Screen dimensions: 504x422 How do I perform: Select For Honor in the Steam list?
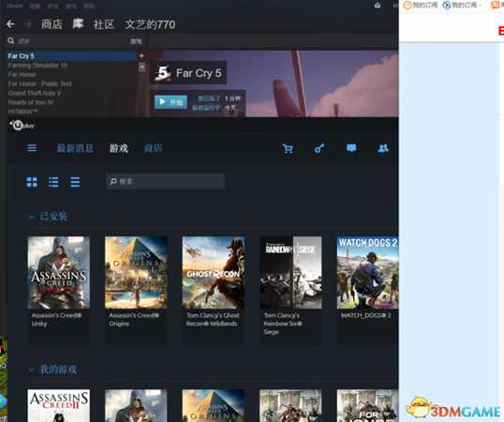point(22,75)
